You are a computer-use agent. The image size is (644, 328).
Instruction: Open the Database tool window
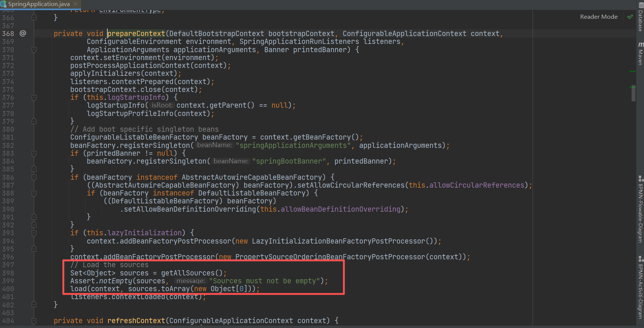click(640, 18)
